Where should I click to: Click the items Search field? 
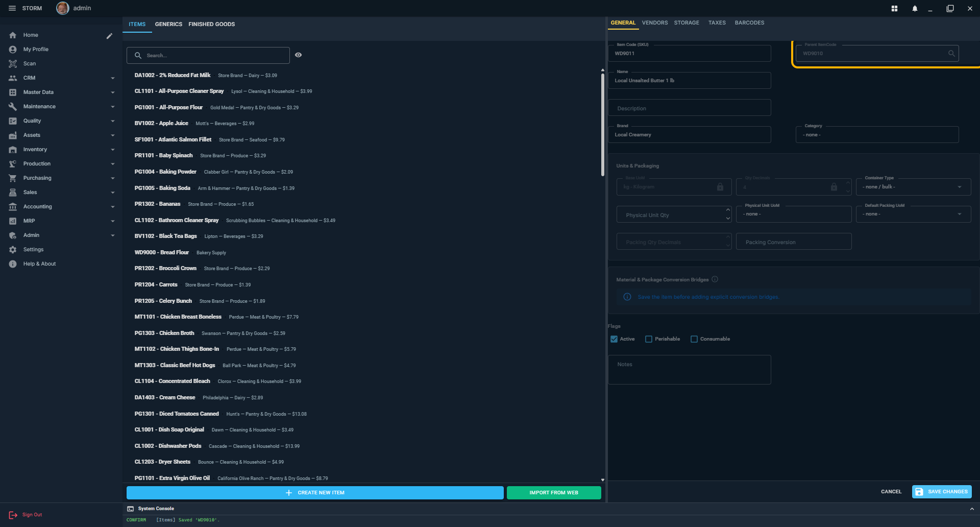[x=208, y=56]
